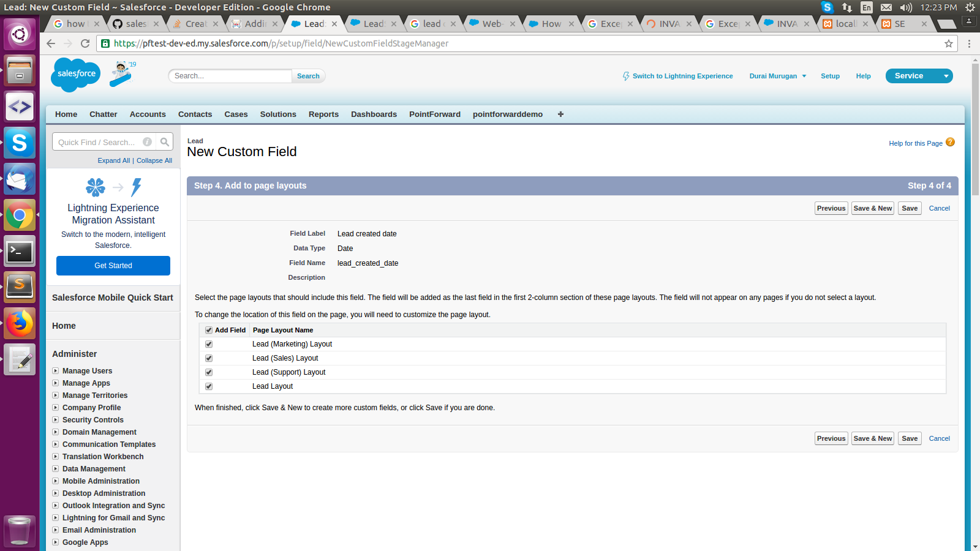Open the Terminal from the dock

(x=20, y=251)
